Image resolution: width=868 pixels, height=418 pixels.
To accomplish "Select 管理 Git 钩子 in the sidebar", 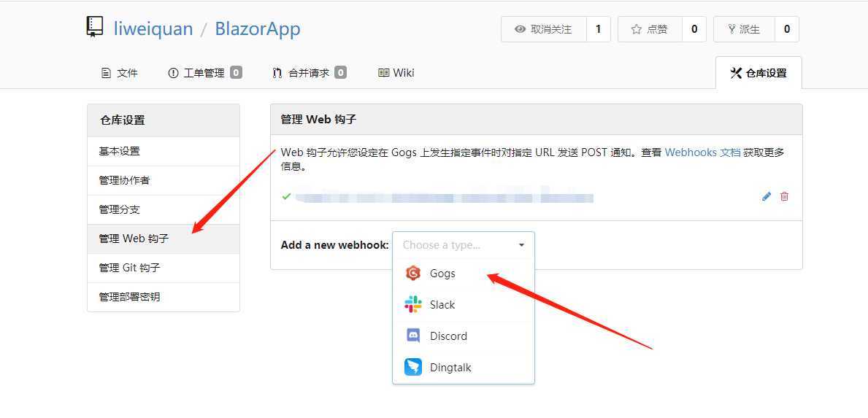I will [164, 268].
